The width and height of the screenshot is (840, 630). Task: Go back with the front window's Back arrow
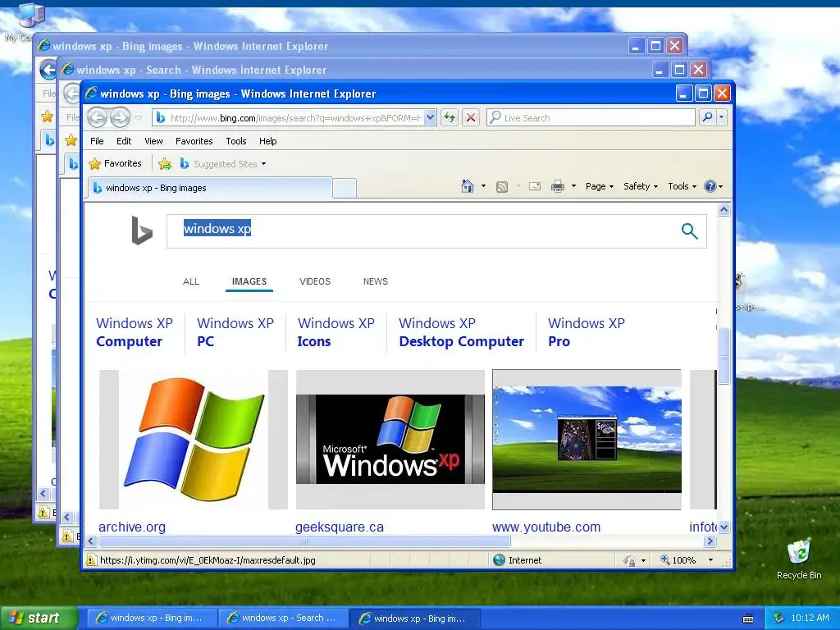pyautogui.click(x=97, y=117)
